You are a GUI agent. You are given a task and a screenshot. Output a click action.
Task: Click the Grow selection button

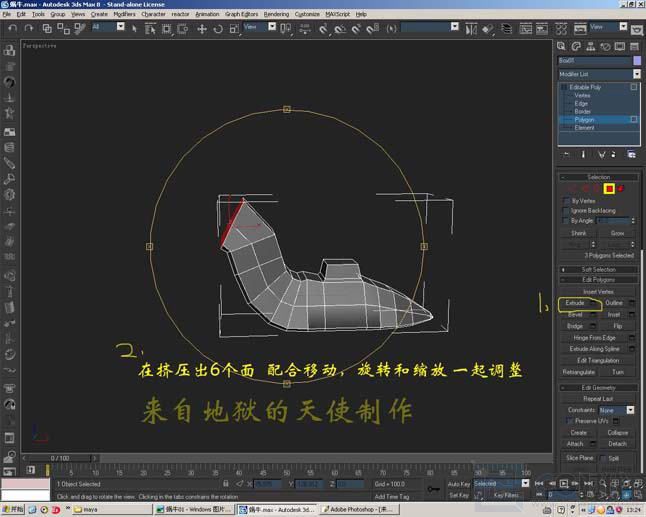[617, 233]
